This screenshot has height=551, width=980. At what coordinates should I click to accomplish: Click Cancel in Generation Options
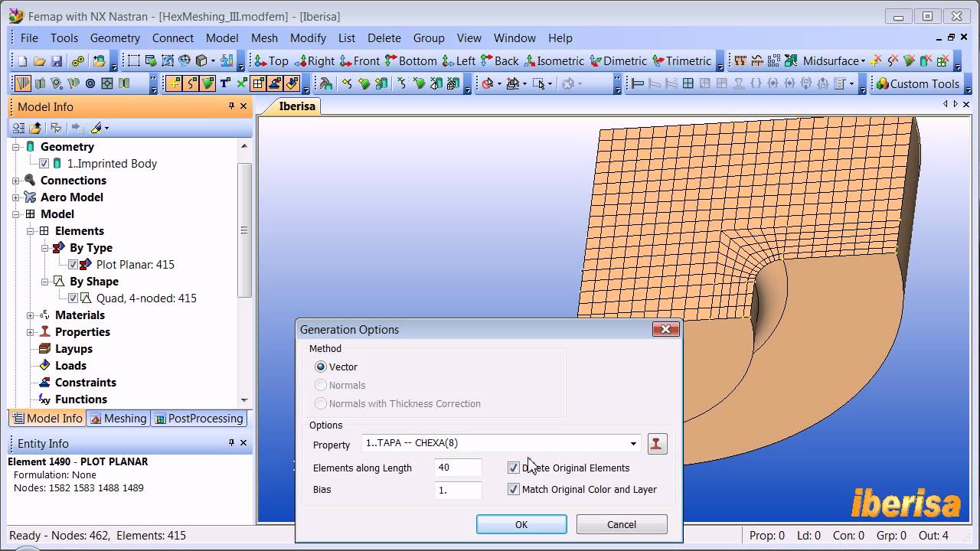(622, 524)
